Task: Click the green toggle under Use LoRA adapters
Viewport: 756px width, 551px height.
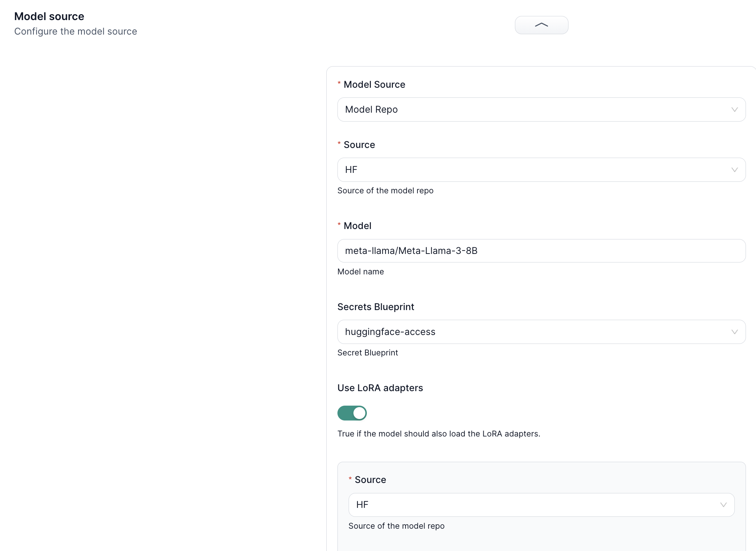Action: (352, 413)
